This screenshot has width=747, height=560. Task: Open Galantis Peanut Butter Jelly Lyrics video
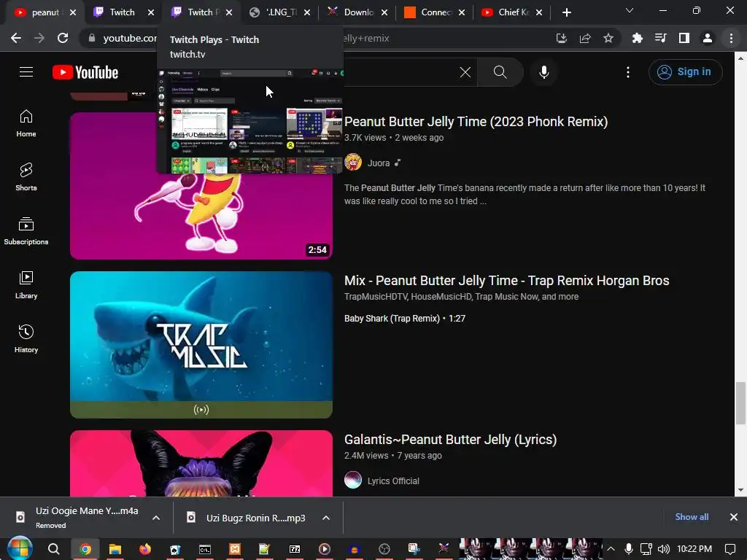451,440
